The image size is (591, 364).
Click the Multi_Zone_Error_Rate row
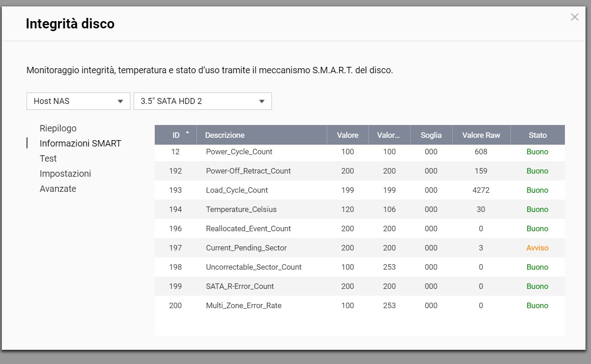244,305
